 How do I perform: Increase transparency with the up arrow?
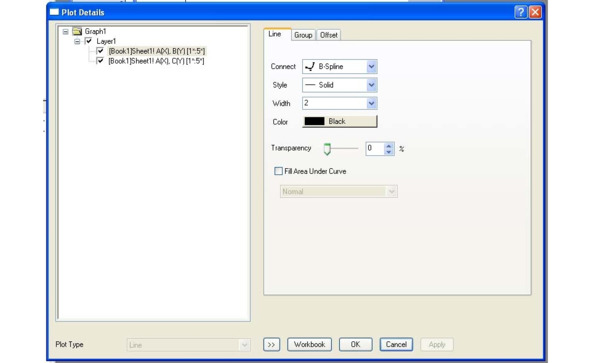(389, 146)
